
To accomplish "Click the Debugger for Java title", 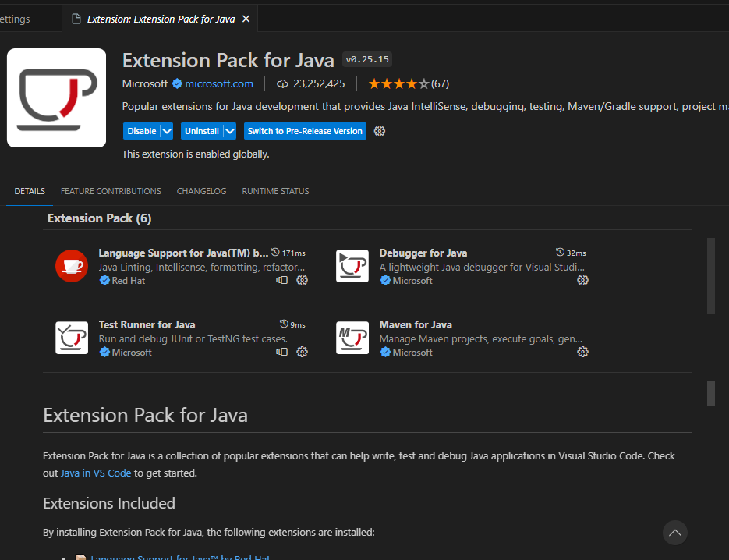I will click(x=423, y=253).
